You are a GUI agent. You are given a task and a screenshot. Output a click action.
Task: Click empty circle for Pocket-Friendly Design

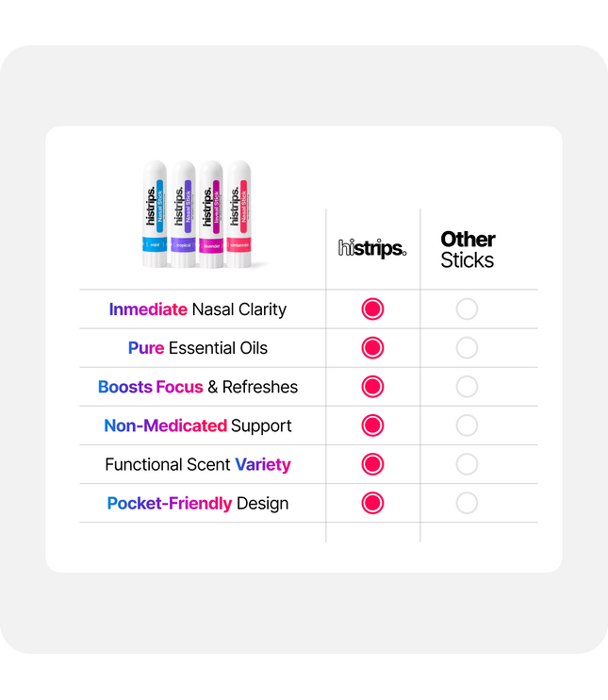click(x=467, y=503)
